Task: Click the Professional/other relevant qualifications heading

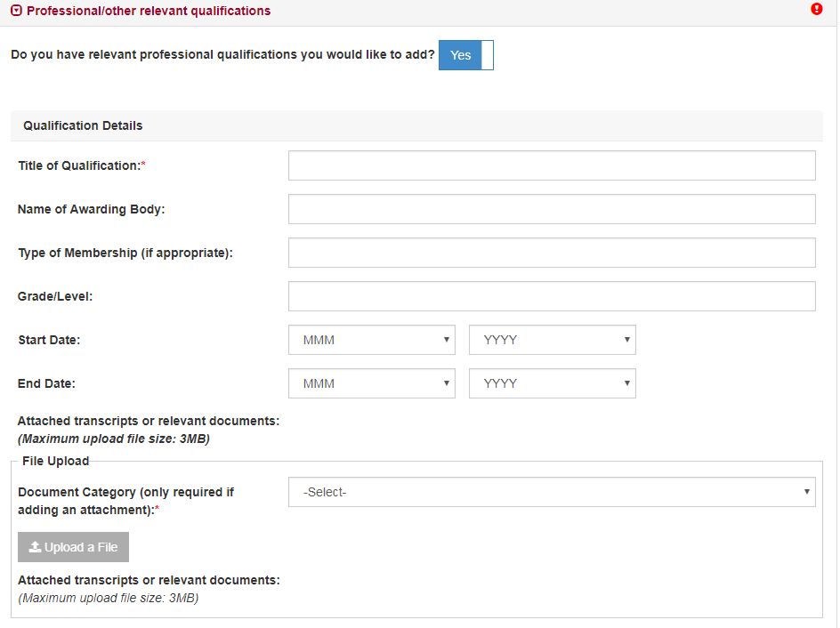Action: [x=149, y=11]
